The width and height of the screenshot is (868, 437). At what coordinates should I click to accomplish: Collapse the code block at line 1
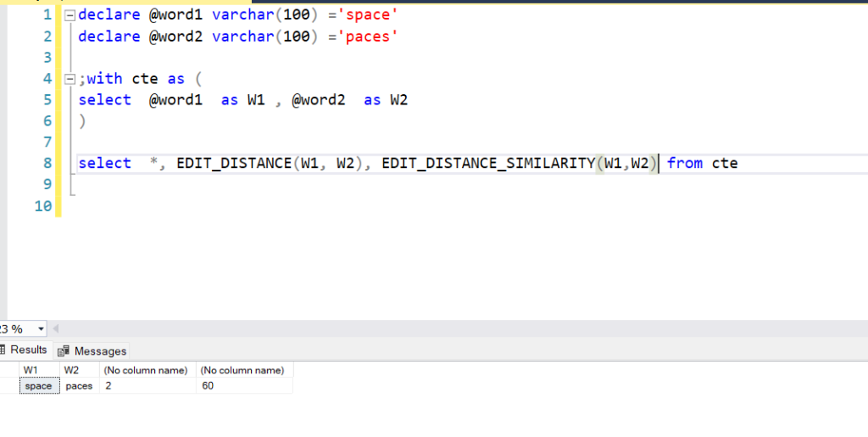click(x=70, y=15)
